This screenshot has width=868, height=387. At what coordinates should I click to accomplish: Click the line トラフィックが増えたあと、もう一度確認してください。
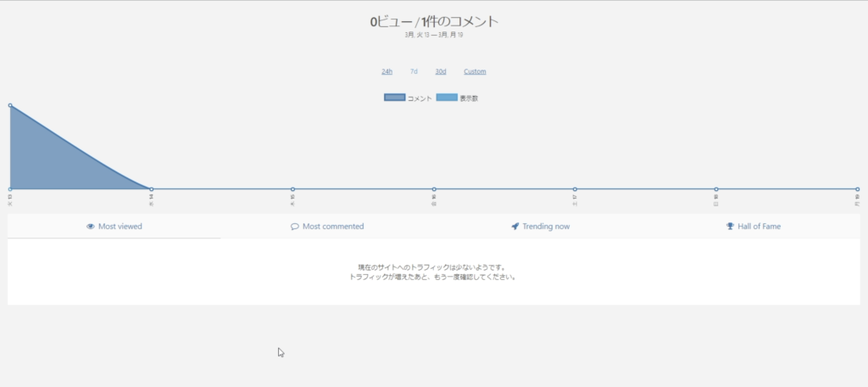[433, 278]
